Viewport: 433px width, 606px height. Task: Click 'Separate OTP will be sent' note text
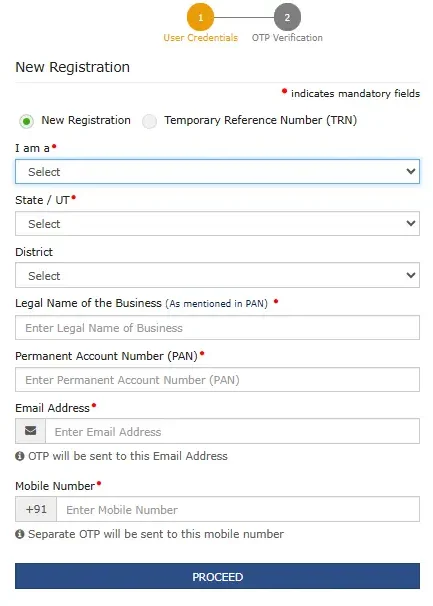(156, 534)
